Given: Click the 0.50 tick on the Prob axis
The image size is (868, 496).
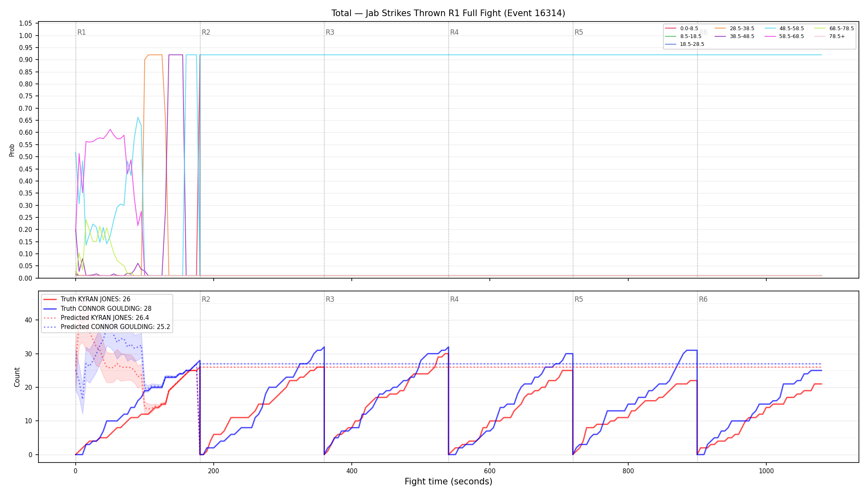Looking at the screenshot, I should (26, 157).
